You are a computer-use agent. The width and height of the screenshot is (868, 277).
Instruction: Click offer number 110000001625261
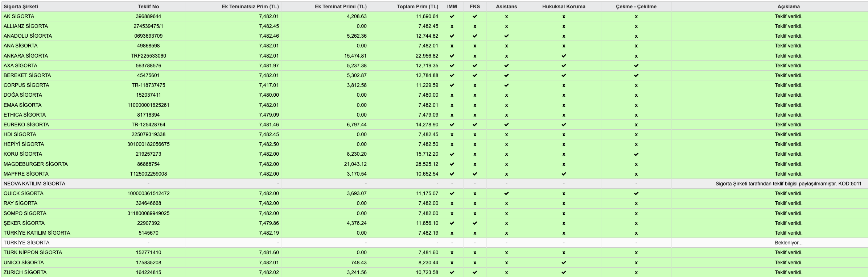coord(148,105)
